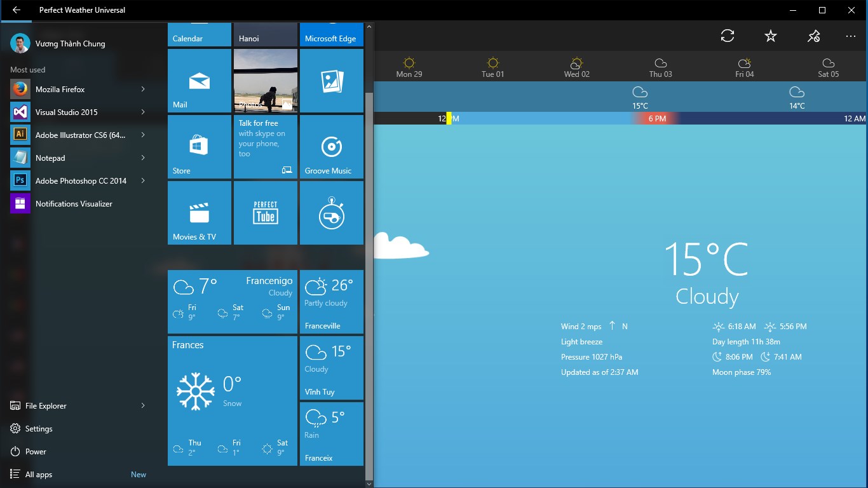Launch Visual Studio 2015
This screenshot has width=868, height=488.
pyautogui.click(x=79, y=112)
